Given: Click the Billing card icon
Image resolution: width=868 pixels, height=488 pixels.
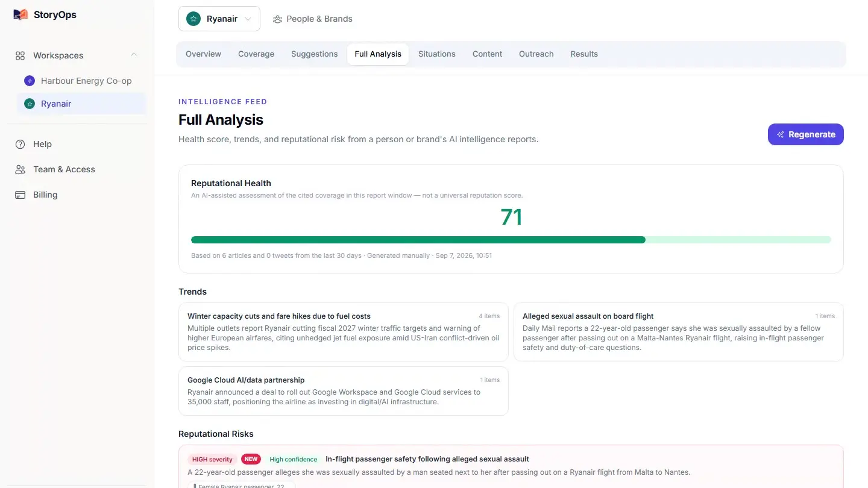Looking at the screenshot, I should (20, 195).
